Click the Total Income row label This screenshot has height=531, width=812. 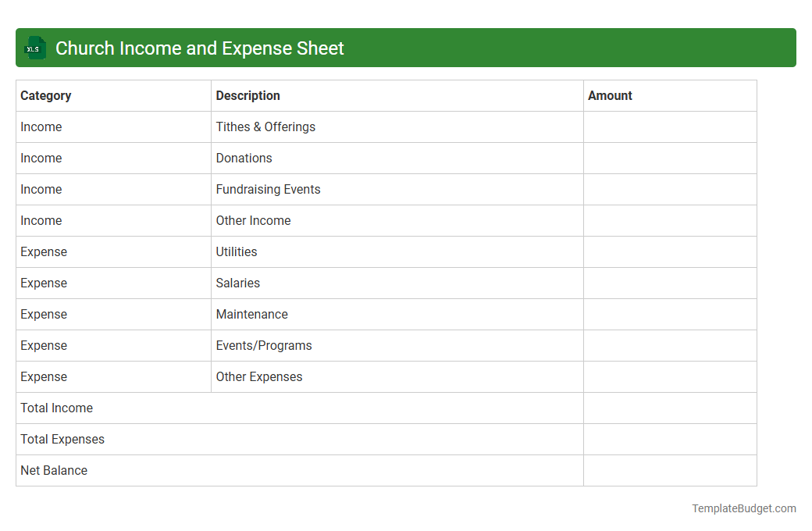coord(56,408)
